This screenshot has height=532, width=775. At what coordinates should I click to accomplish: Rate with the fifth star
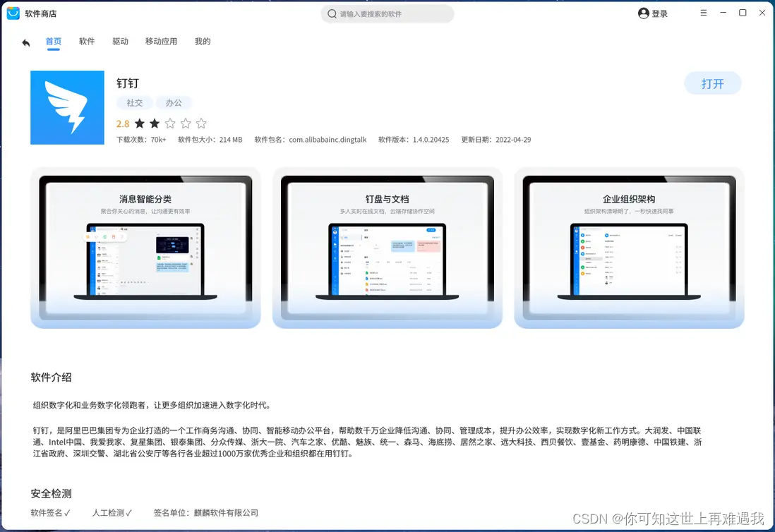coord(201,123)
